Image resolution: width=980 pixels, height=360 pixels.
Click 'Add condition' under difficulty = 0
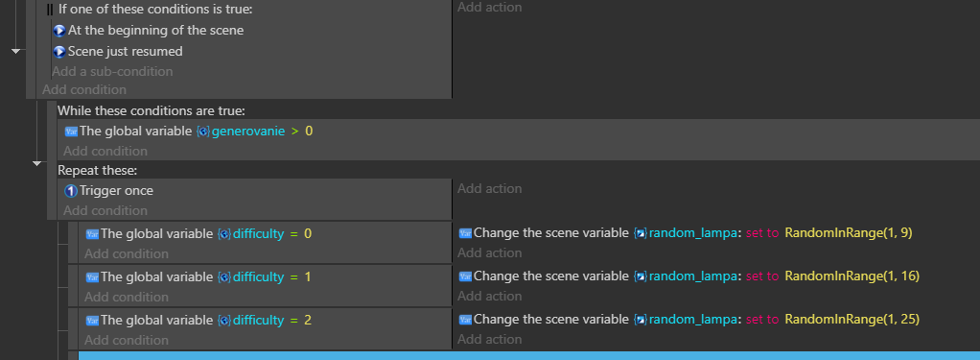[127, 253]
